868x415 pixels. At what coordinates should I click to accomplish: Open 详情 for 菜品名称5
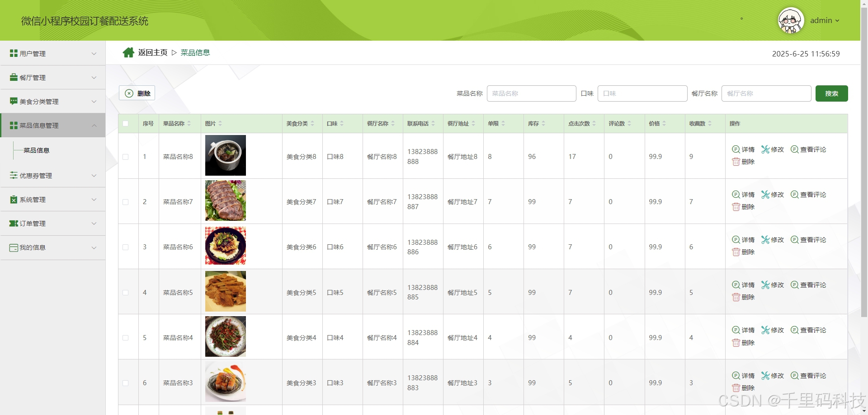click(x=743, y=285)
